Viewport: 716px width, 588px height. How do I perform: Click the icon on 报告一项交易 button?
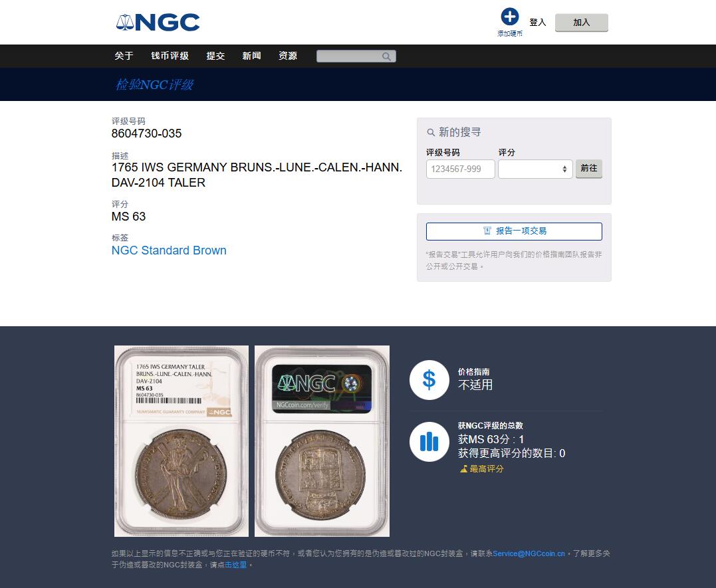[487, 231]
